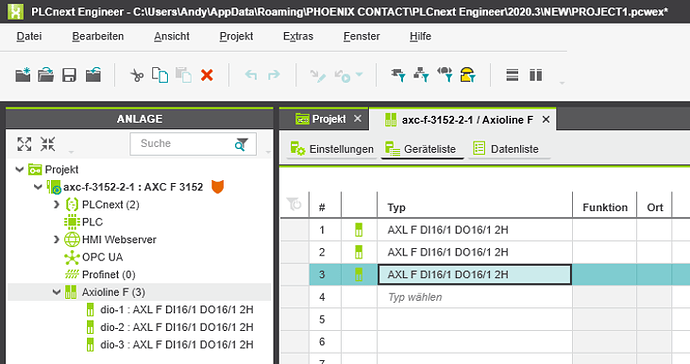
Task: Click the HMI Webserver tree label
Action: click(x=119, y=239)
